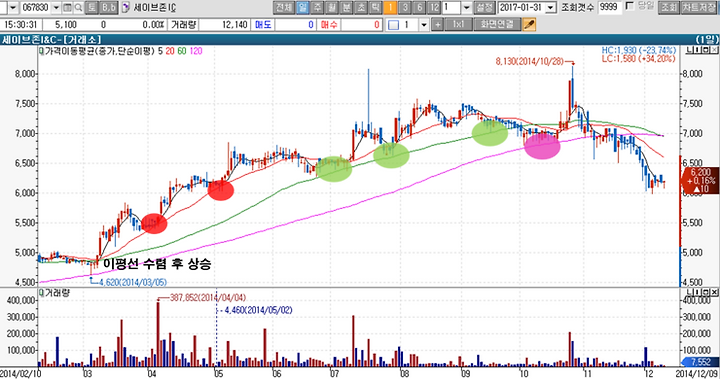Click the 8,130(2014/10/28) high price label
720x379 pixels.
click(x=530, y=61)
